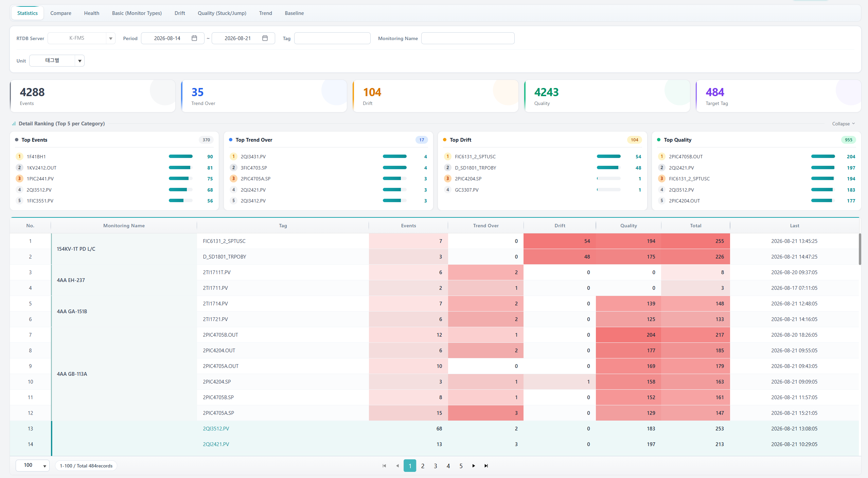Select the 154KV-1T PD L/C monitoring name cell
868x478 pixels.
point(124,249)
